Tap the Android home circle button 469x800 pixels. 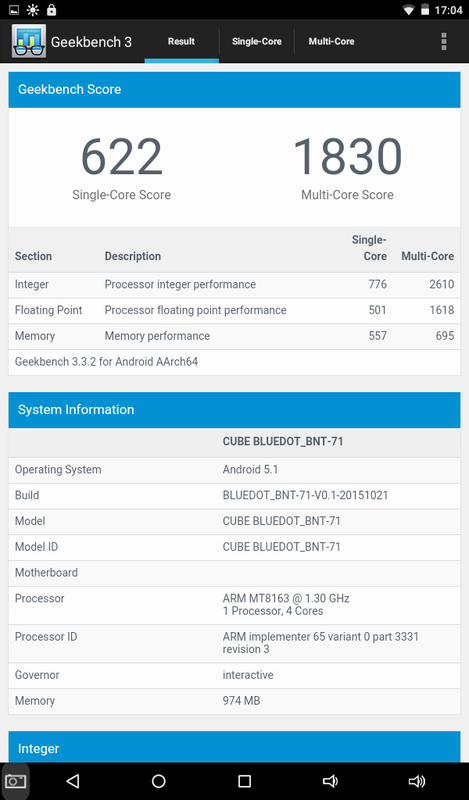158,781
